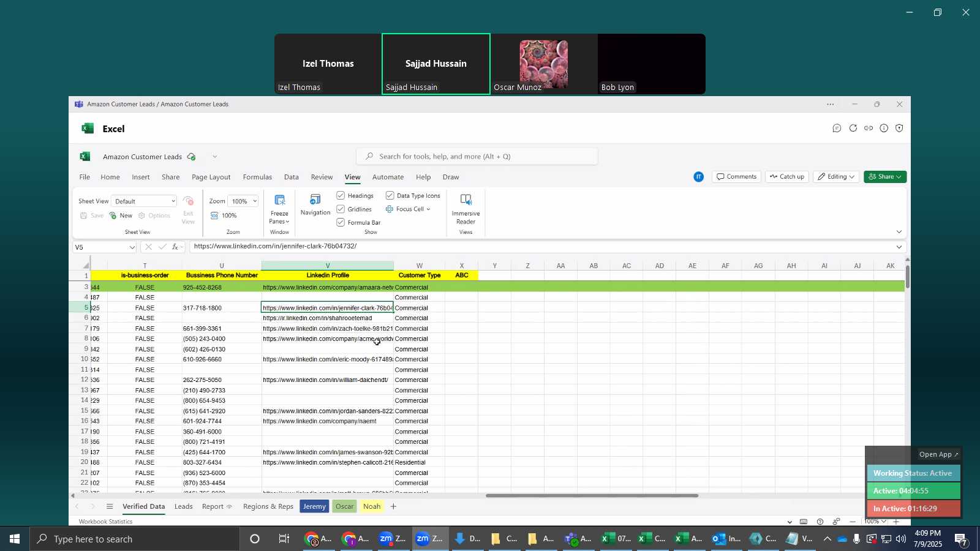Open the chat bubble icon in Excel header
This screenshot has width=980, height=551.
[x=837, y=129]
